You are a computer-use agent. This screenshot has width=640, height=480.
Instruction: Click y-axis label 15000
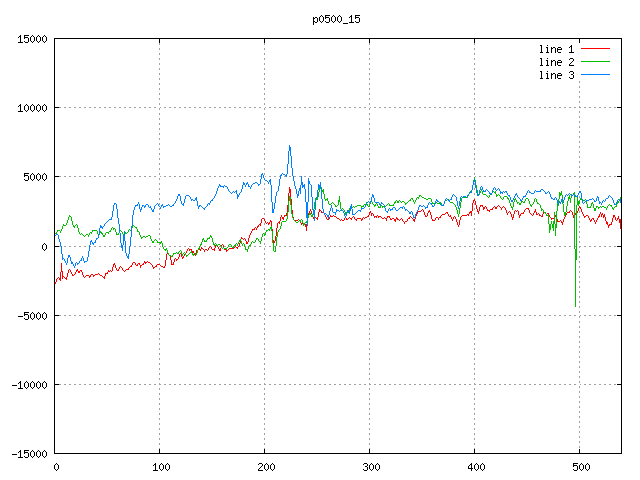(32, 39)
